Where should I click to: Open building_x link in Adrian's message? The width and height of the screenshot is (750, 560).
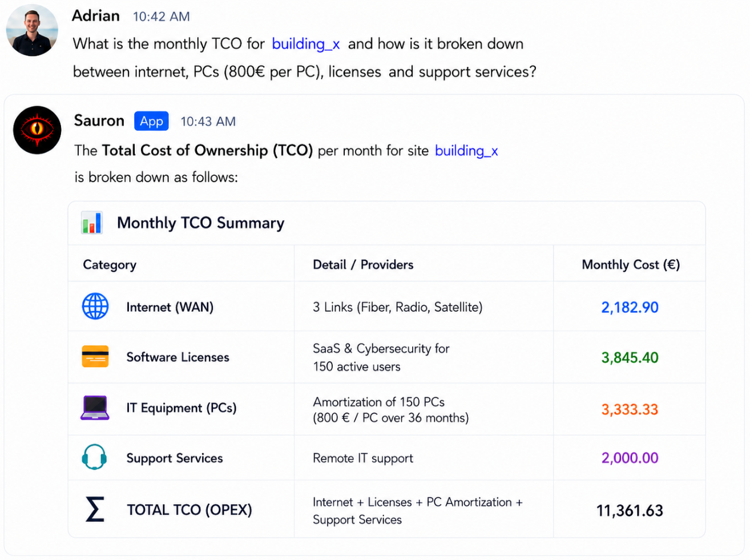[306, 44]
